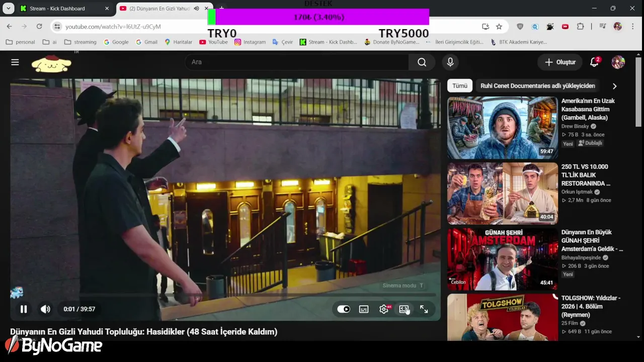
Task: Click the address bar URL youtube.com/watch
Action: point(113,27)
